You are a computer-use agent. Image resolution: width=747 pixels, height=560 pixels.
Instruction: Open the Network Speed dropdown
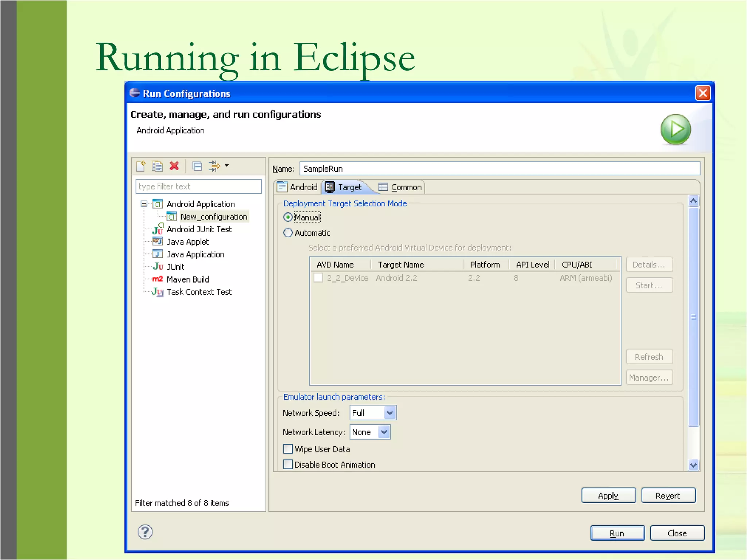click(390, 413)
